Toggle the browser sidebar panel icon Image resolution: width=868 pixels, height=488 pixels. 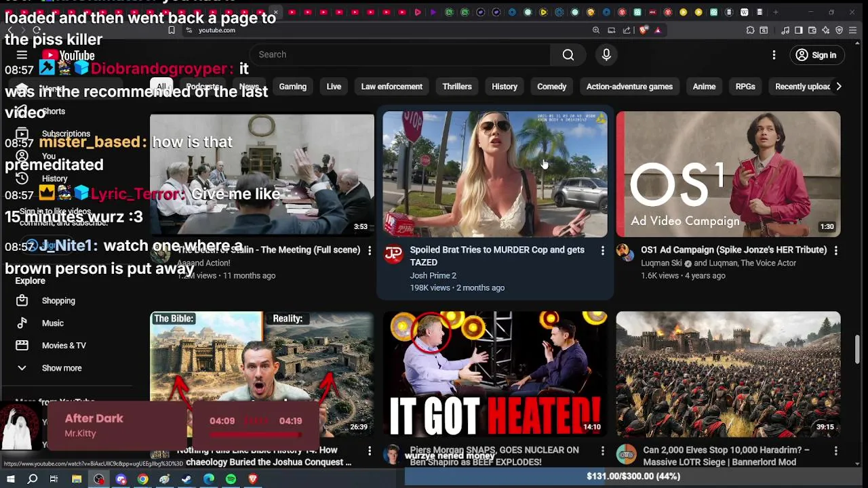799,30
